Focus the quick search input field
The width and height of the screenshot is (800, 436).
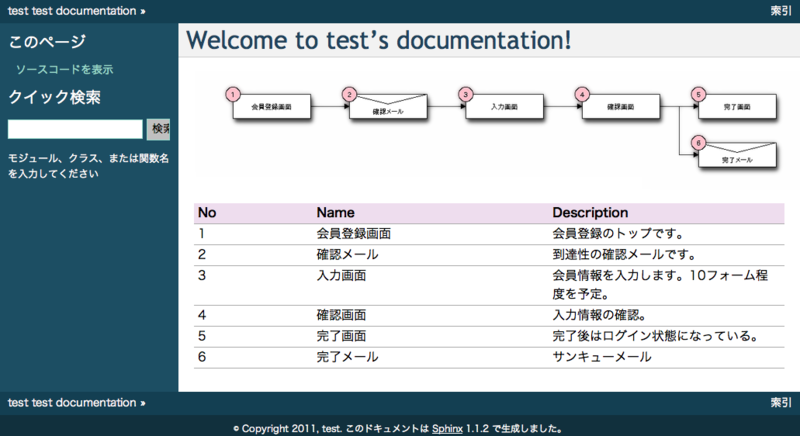click(75, 129)
